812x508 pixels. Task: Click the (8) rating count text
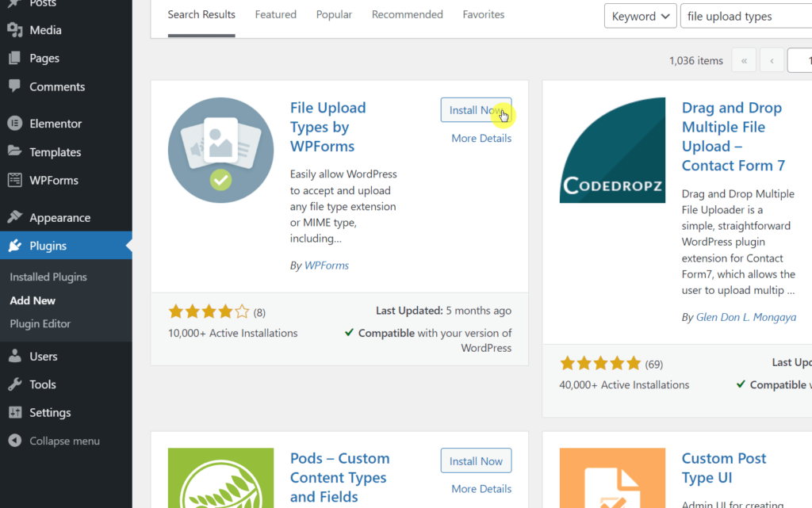[x=259, y=312]
